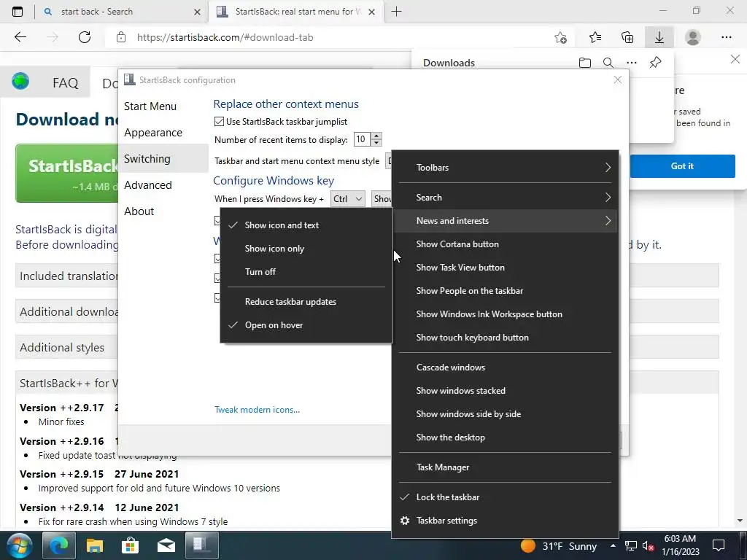The height and width of the screenshot is (560, 747).
Task: Click the recent items number field
Action: click(362, 139)
